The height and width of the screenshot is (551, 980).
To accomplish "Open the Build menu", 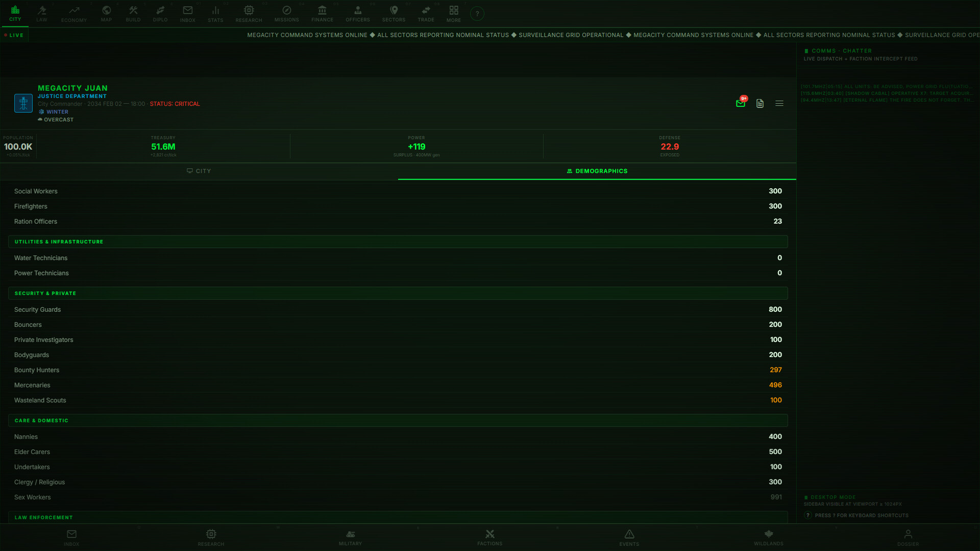I will pyautogui.click(x=133, y=14).
